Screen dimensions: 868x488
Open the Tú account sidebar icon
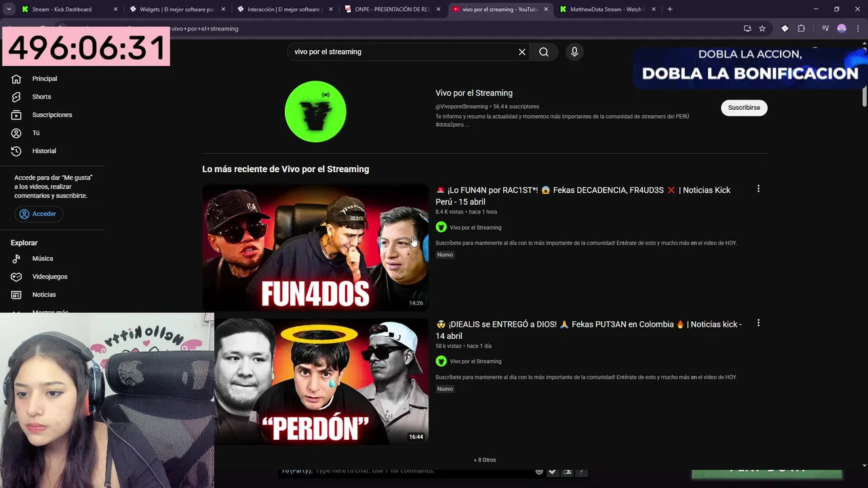[x=16, y=133]
